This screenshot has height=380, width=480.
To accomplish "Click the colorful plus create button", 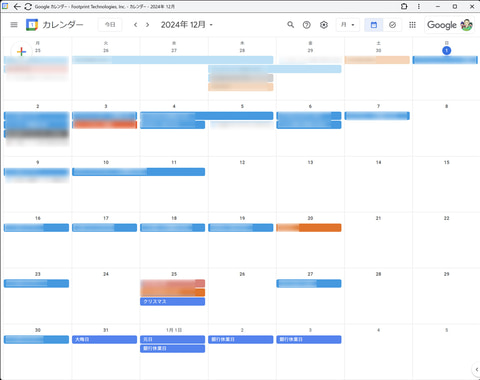I will (21, 52).
